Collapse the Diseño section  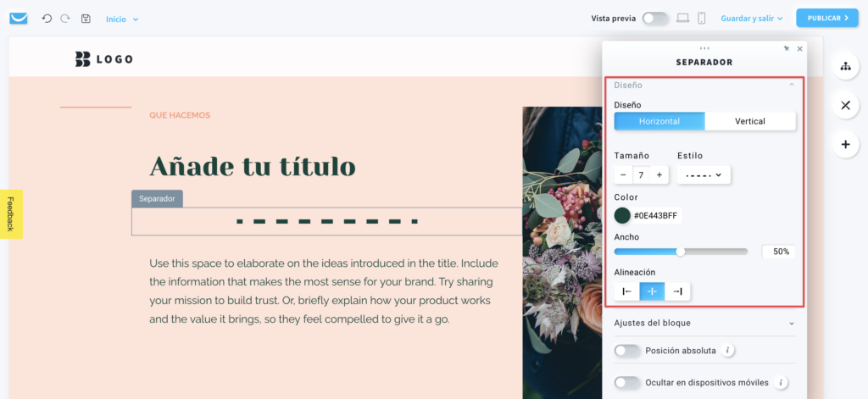click(791, 85)
